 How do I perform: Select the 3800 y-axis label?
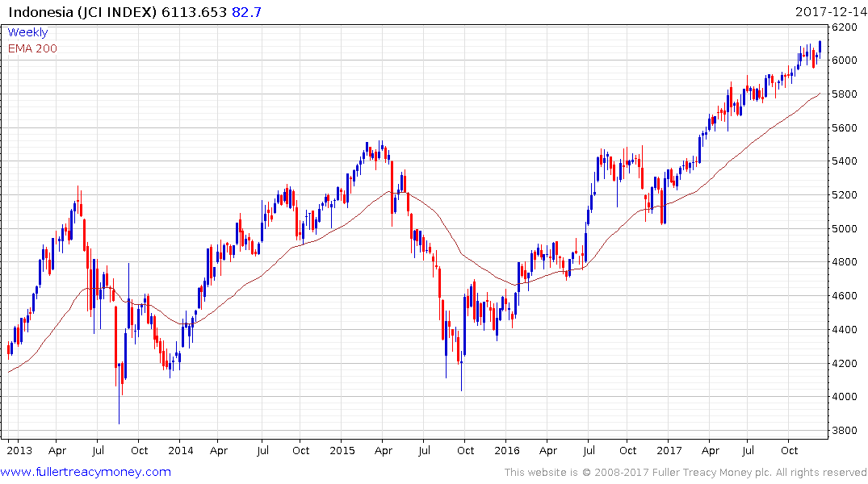pos(845,430)
